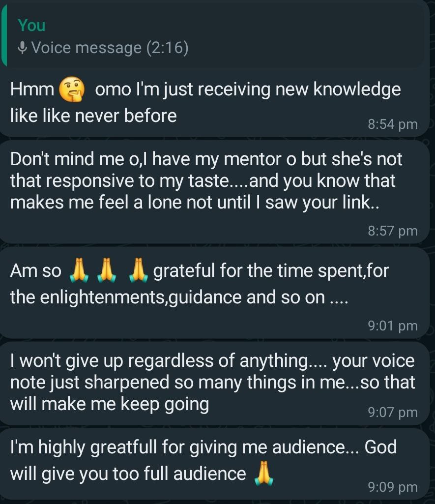Tap the third praying hands emoji before "grateful"
This screenshot has width=435, height=504.
(x=138, y=271)
